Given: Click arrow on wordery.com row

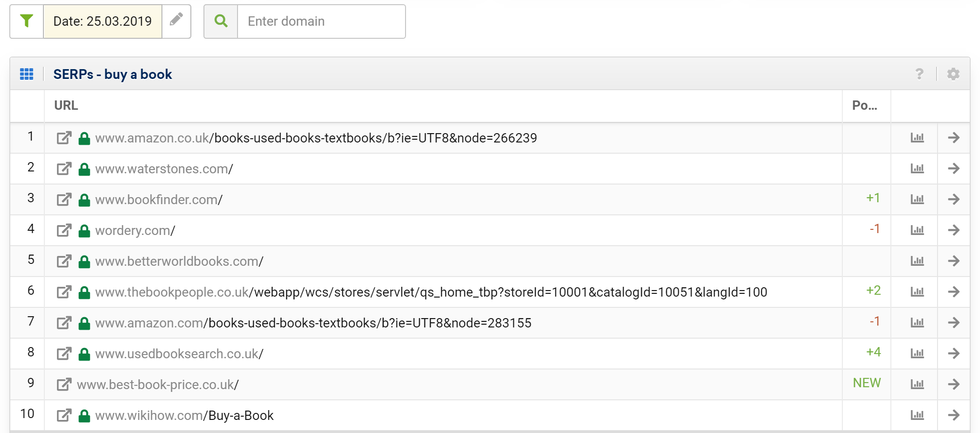Looking at the screenshot, I should 953,230.
